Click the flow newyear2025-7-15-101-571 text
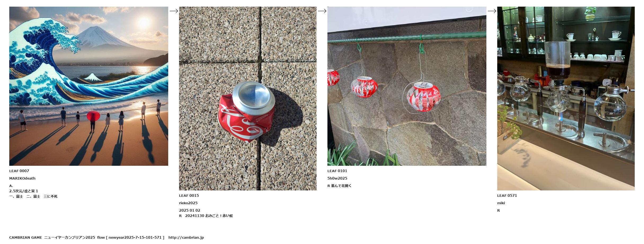 point(131,238)
